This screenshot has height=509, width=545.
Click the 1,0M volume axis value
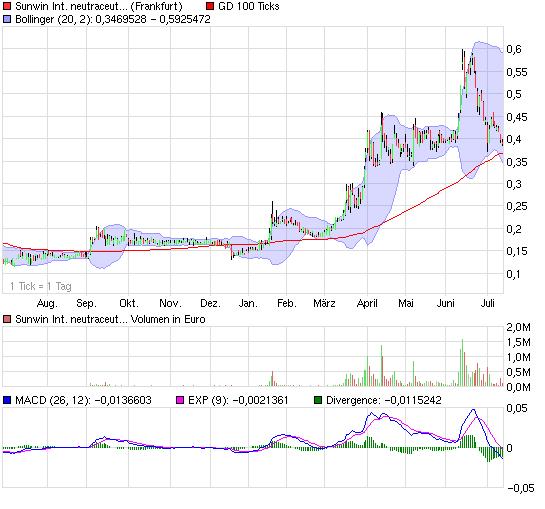(x=519, y=357)
